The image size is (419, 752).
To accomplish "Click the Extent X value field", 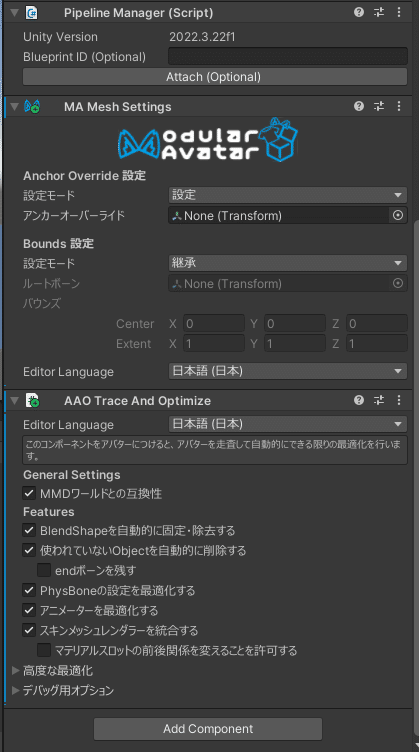I will click(214, 344).
